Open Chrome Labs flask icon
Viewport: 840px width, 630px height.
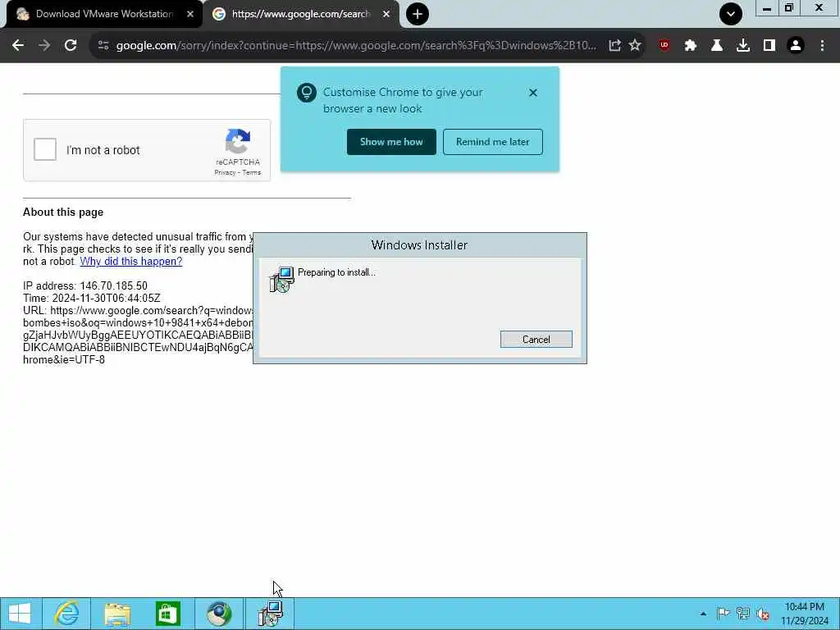coord(717,46)
